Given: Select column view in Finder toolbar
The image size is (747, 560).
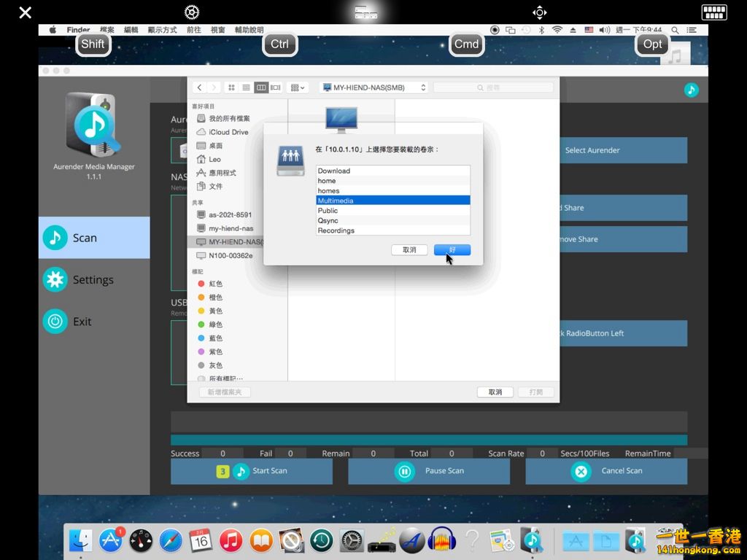Looking at the screenshot, I should tap(260, 87).
